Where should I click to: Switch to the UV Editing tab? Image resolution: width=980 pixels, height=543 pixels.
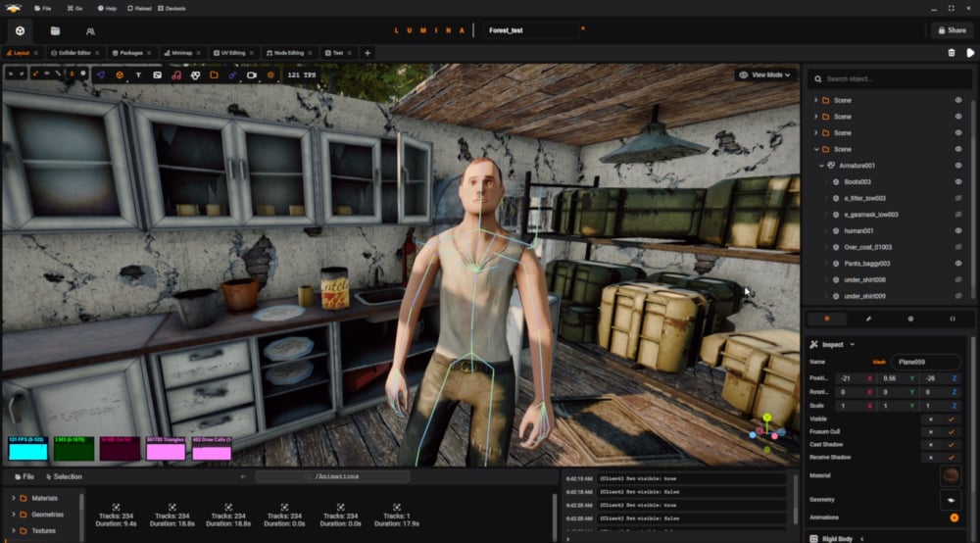(231, 53)
